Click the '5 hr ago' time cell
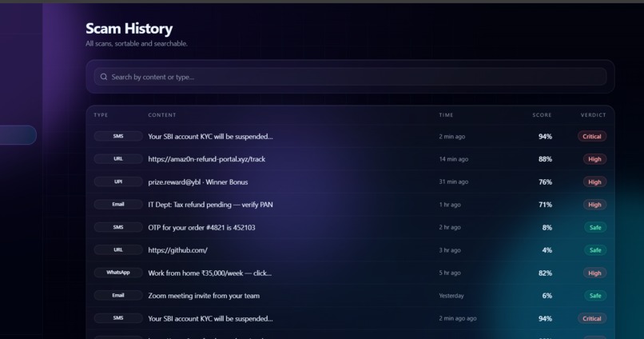 [x=450, y=273]
